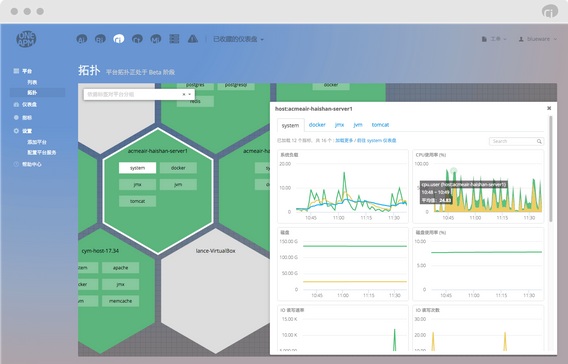Click the IO 读写速率 chart
Screen dimensions: 568x364
343,329
